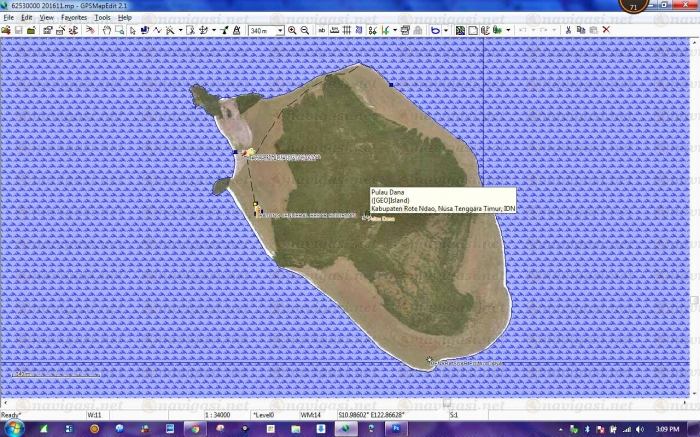This screenshot has height=437, width=700.
Task: Click the Cut scissors icon
Action: pos(568,30)
